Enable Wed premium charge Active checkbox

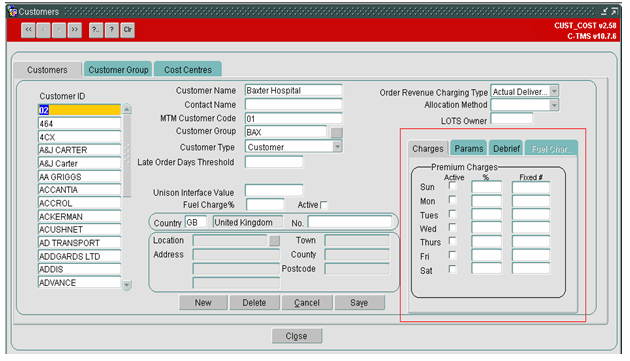pos(452,227)
